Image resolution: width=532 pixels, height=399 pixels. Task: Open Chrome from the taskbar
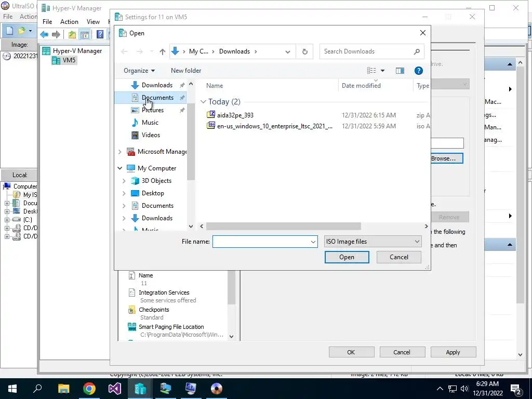(x=89, y=389)
